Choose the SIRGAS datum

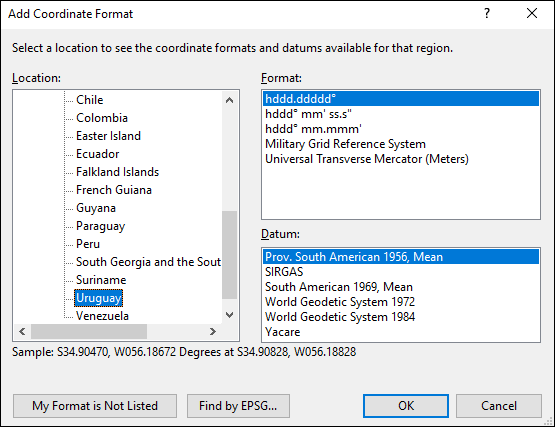click(401, 272)
